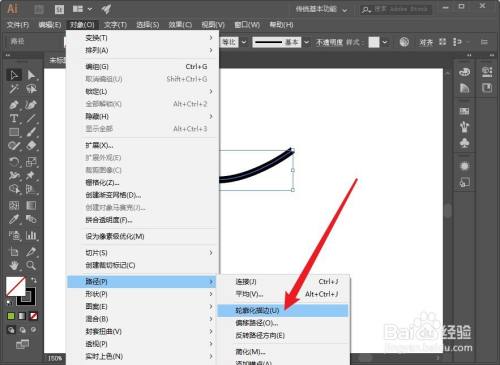The image size is (500, 365).
Task: Select the Rectangle tool
Action: click(x=14, y=132)
